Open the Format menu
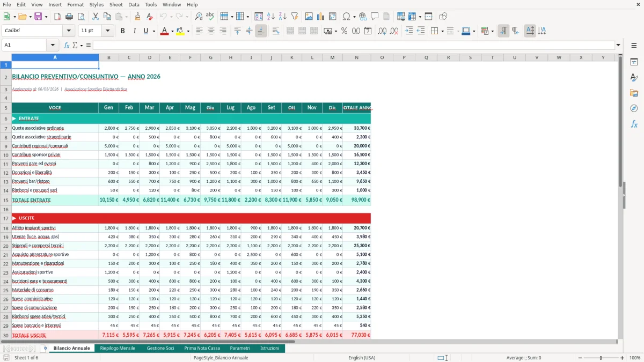Screen dimensions: 644x362 click(75, 4)
